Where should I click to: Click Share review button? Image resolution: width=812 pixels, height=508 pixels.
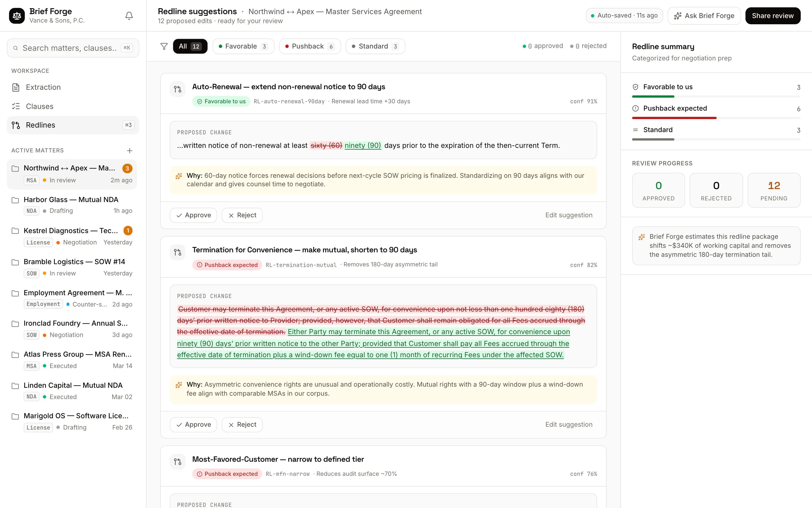pos(773,16)
